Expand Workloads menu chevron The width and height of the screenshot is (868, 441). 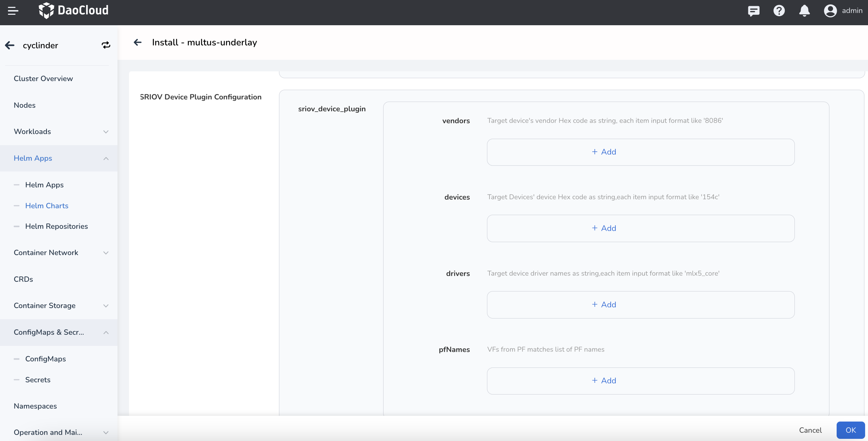106,132
